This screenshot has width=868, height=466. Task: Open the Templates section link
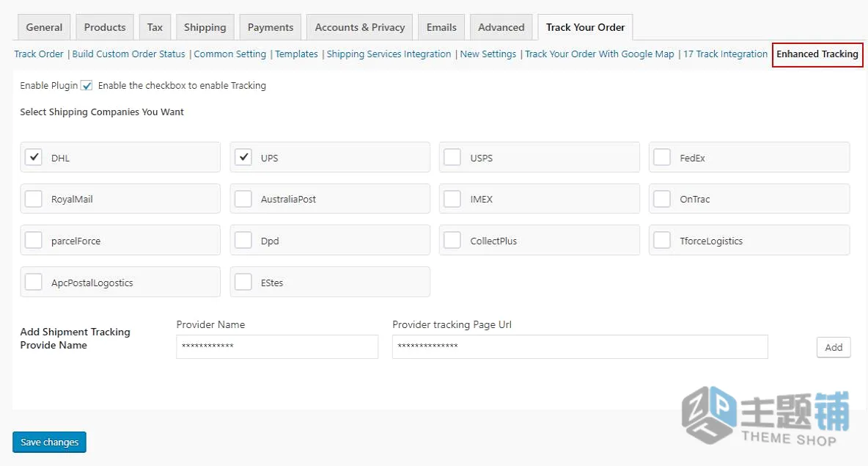[297, 54]
